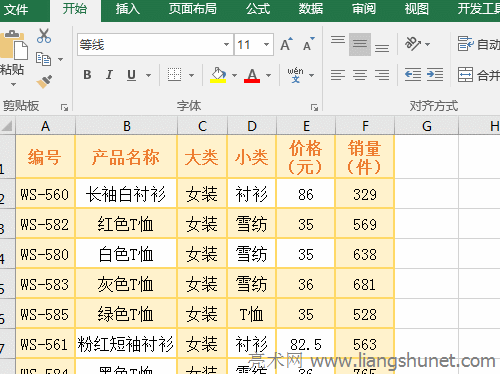The height and width of the screenshot is (374, 500).
Task: Select the Format Painter brush
Action: [44, 81]
